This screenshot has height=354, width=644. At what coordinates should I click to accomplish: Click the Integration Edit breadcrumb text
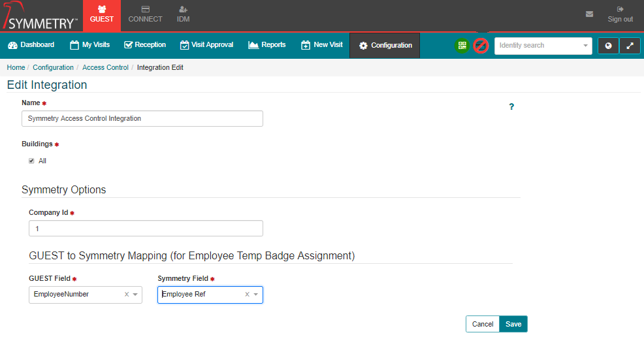point(160,67)
